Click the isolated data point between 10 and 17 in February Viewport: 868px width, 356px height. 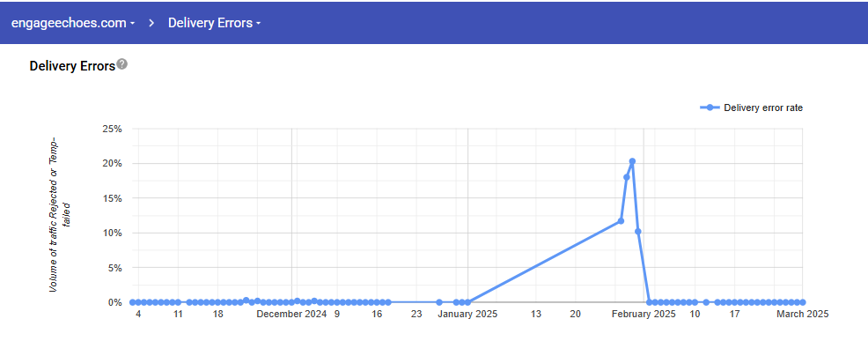(x=706, y=302)
